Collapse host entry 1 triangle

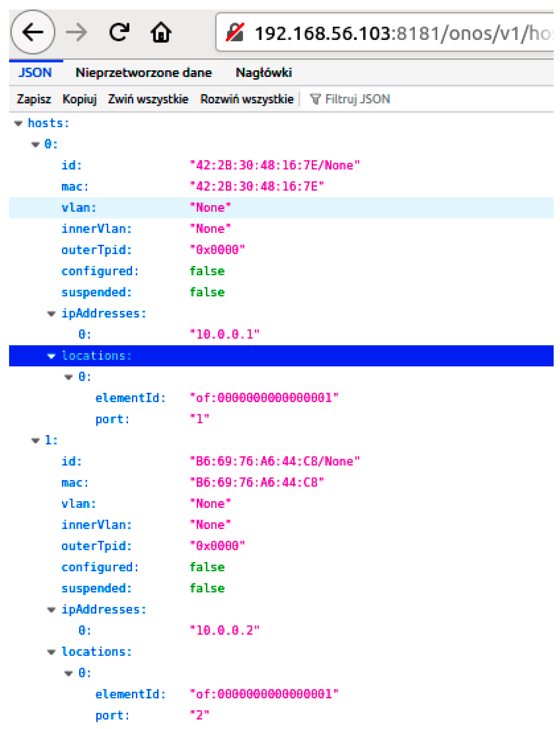35,441
